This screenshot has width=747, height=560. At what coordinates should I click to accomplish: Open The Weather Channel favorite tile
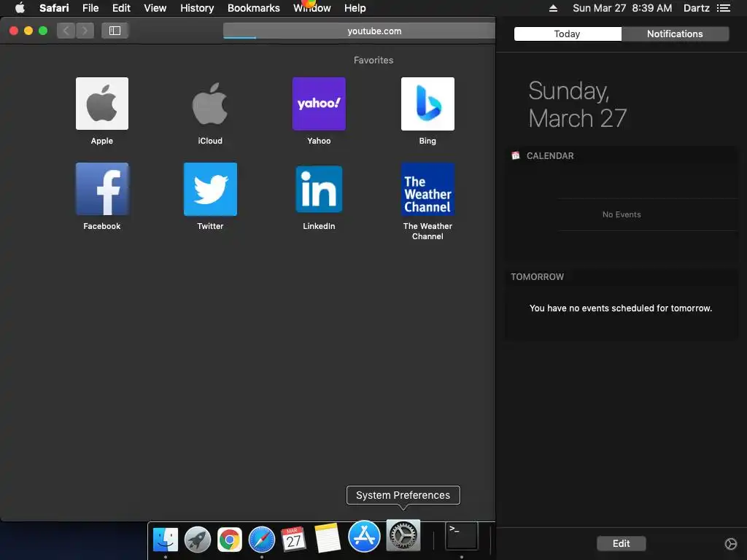click(427, 189)
